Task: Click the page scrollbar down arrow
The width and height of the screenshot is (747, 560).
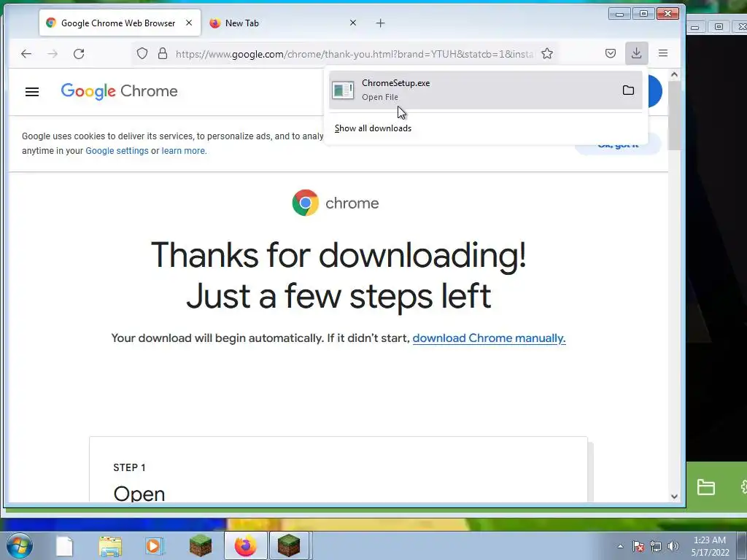Action: coord(674,496)
